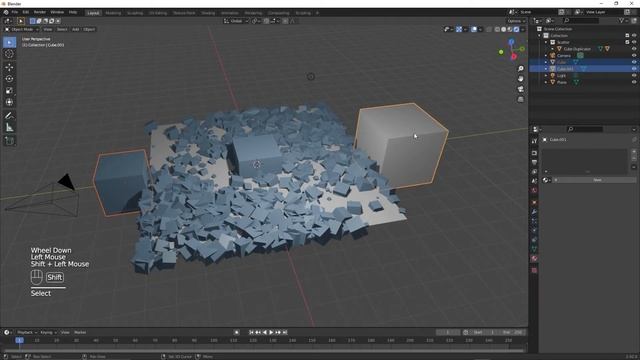The width and height of the screenshot is (640, 360).
Task: Toggle viewport overlays on or off
Action: click(474, 29)
